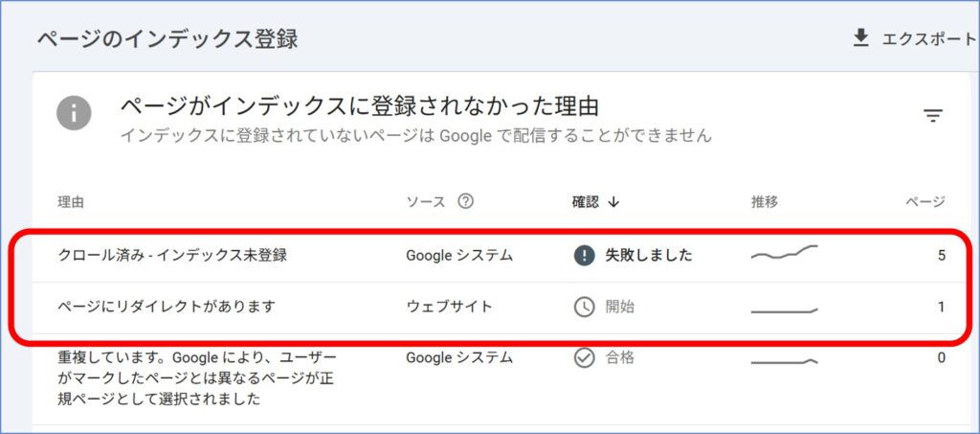The width and height of the screenshot is (980, 434).
Task: Click the ページ column header
Action: coord(925,201)
